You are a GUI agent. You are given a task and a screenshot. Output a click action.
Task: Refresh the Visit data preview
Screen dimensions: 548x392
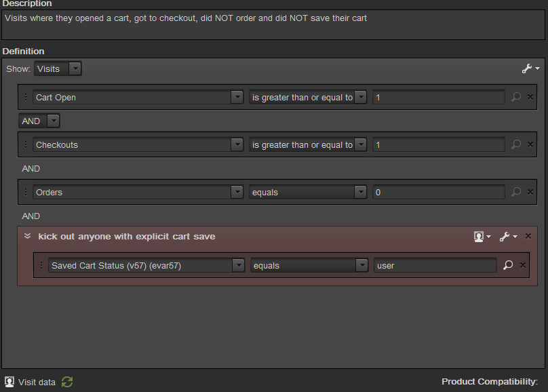(67, 382)
